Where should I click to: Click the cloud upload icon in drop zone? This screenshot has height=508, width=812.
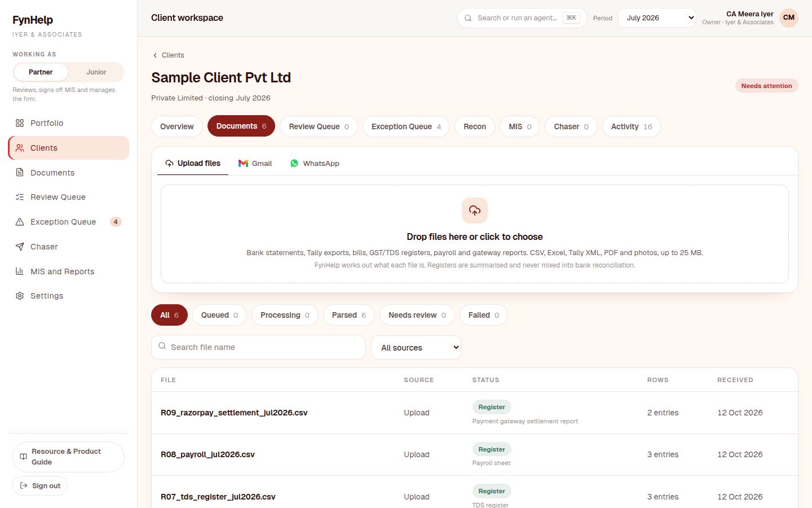[x=475, y=211]
